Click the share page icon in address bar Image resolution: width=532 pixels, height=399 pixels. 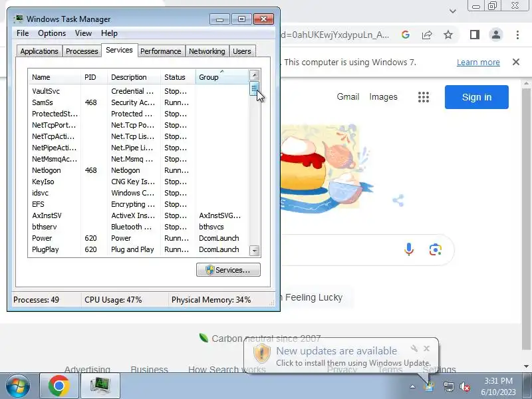(427, 35)
